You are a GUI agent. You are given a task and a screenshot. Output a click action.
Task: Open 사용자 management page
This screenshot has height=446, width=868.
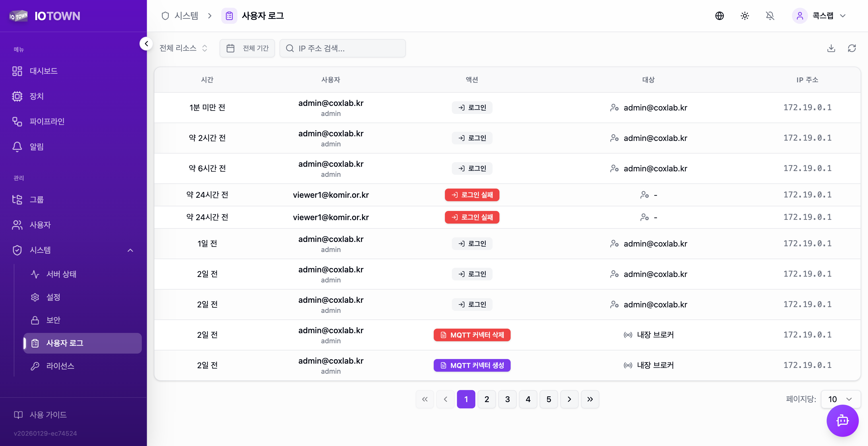[x=73, y=225]
